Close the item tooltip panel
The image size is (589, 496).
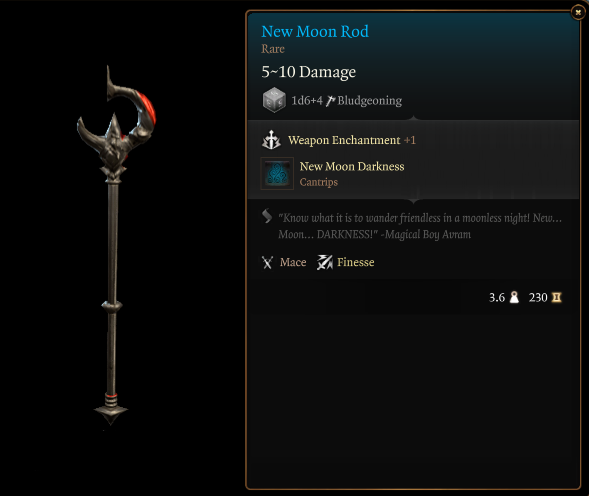point(578,12)
